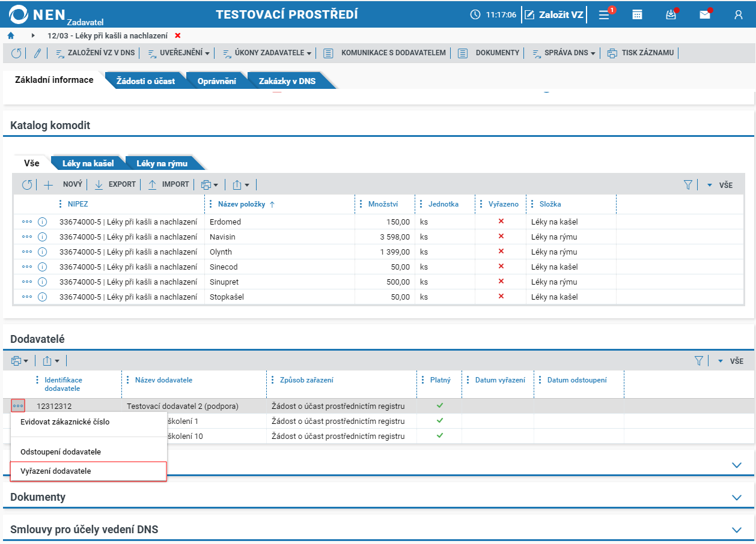
Task: Expand the collapsed section above Dokumenty
Action: pos(737,465)
